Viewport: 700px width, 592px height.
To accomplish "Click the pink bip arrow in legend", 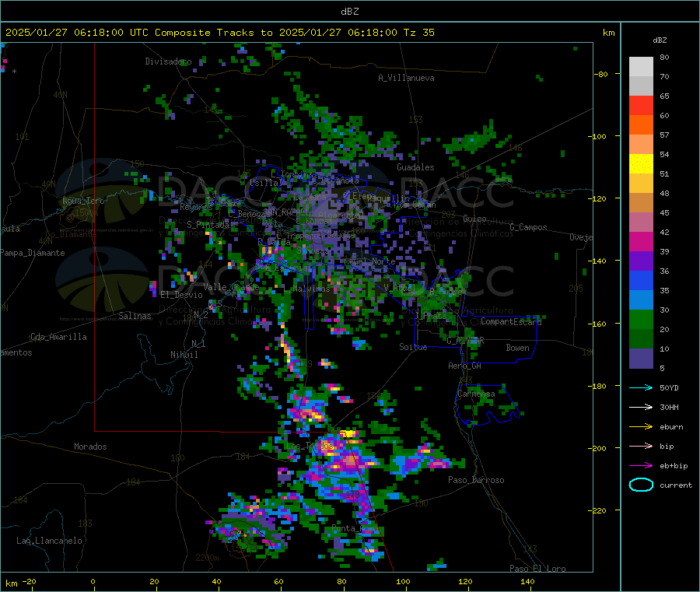I will [x=641, y=446].
